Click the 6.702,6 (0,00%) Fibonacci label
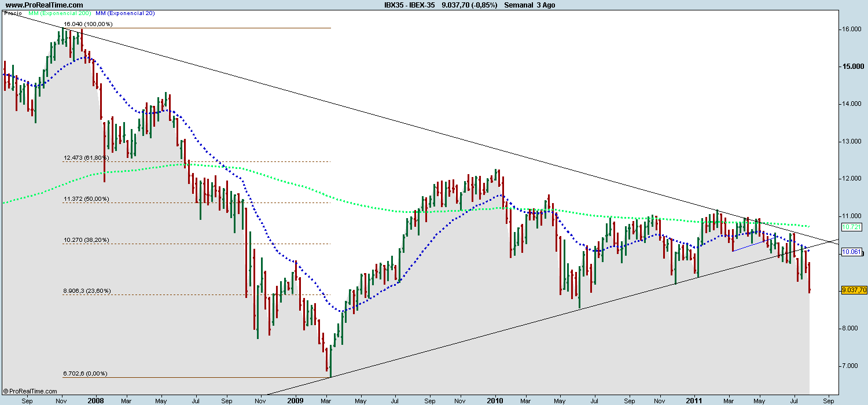 click(85, 374)
